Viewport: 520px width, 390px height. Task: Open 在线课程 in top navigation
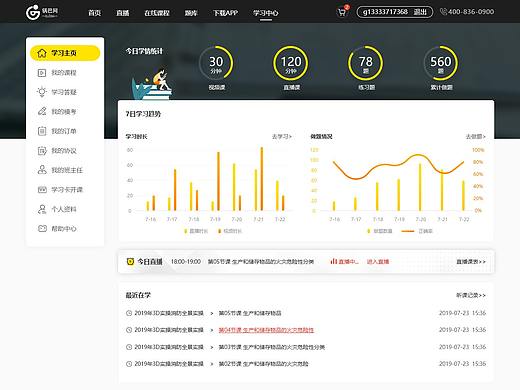click(157, 13)
